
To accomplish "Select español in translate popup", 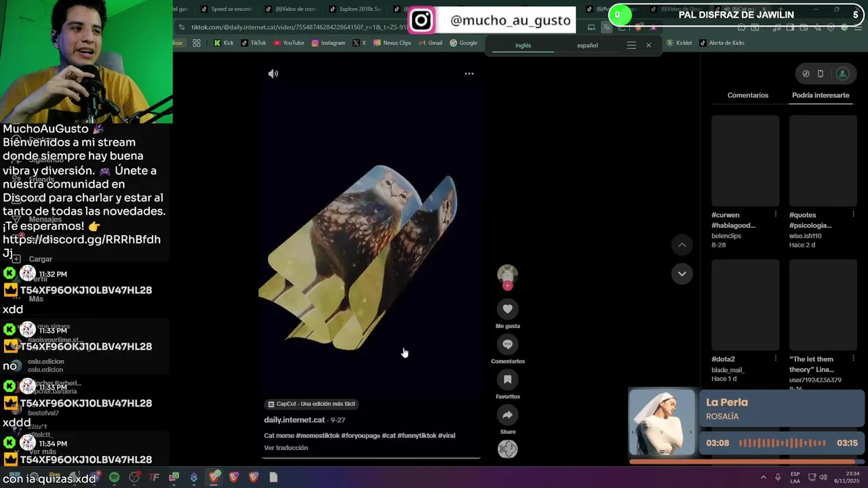I will 587,45.
